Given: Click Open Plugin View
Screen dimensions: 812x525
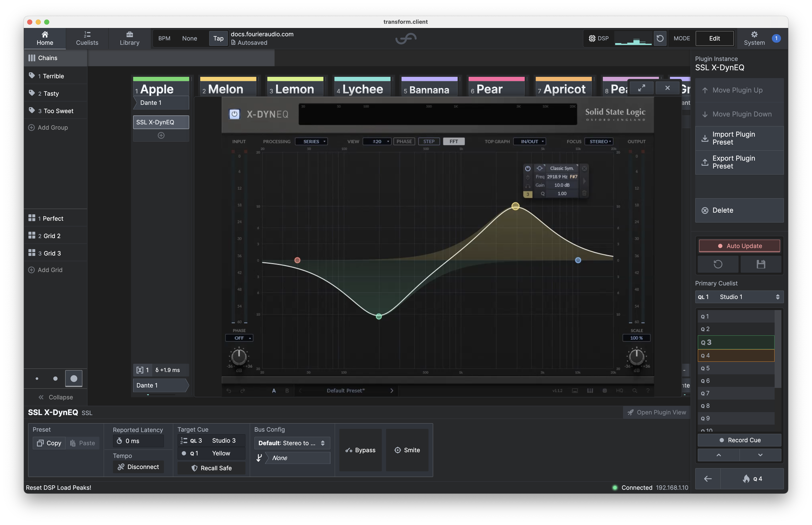Looking at the screenshot, I should click(657, 412).
